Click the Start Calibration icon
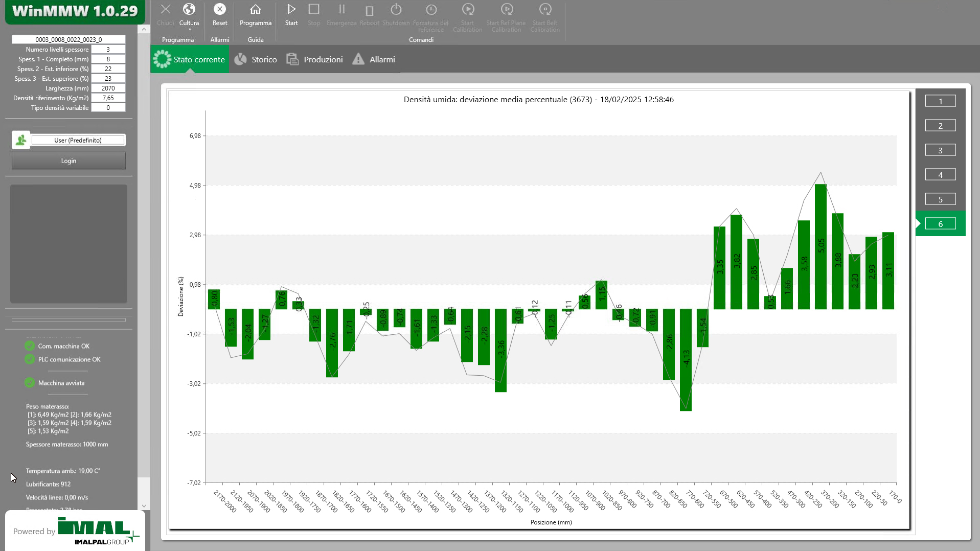Image resolution: width=980 pixels, height=551 pixels. pyautogui.click(x=467, y=10)
